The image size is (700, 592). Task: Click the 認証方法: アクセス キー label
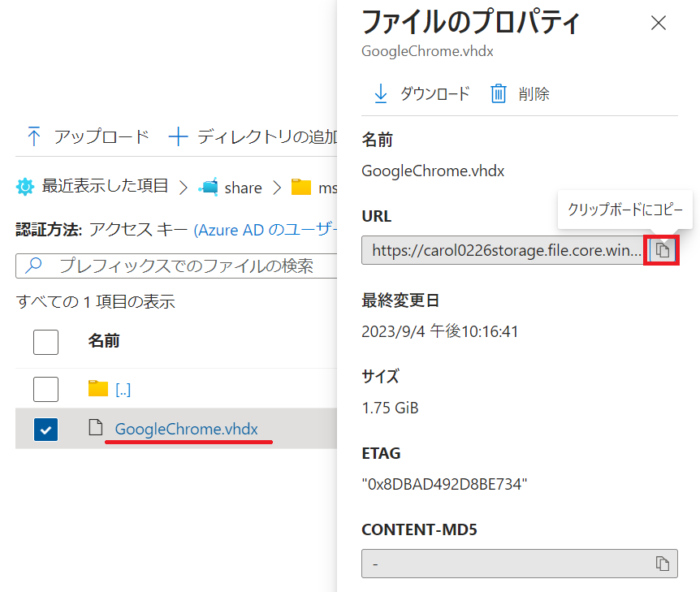point(102,230)
